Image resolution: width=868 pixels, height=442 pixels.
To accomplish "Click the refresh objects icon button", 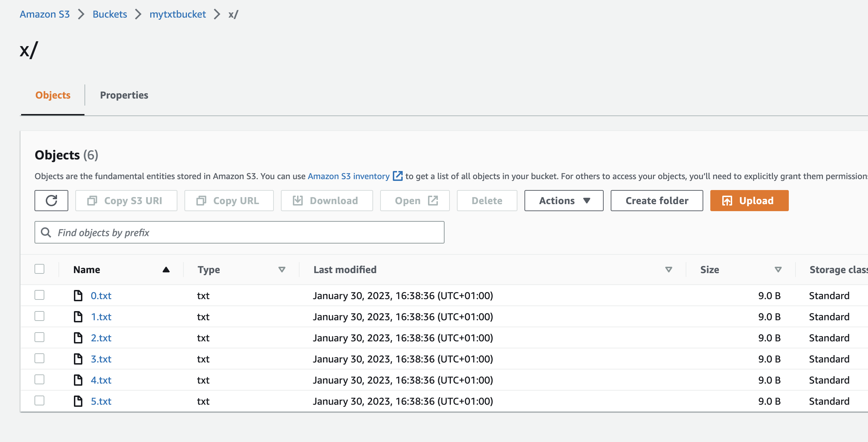I will tap(51, 201).
